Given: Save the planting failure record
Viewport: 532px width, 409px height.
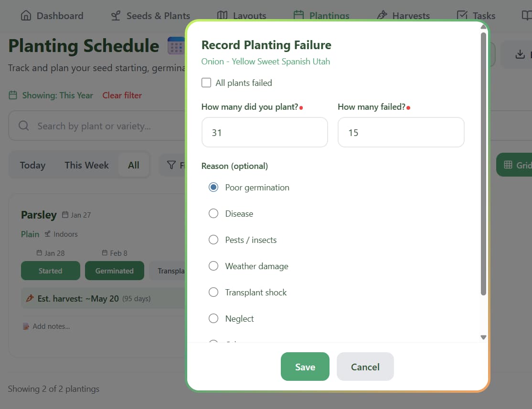Looking at the screenshot, I should [x=305, y=367].
